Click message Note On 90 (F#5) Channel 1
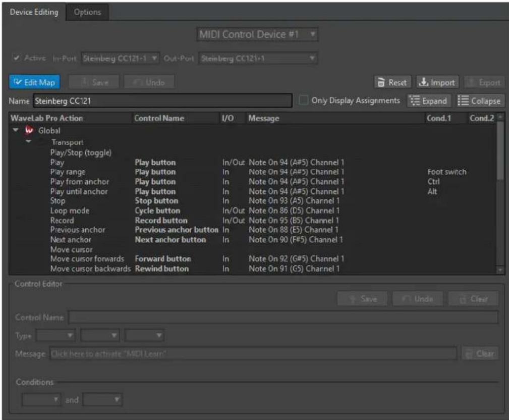Image resolution: width=509 pixels, height=420 pixels. tap(296, 239)
